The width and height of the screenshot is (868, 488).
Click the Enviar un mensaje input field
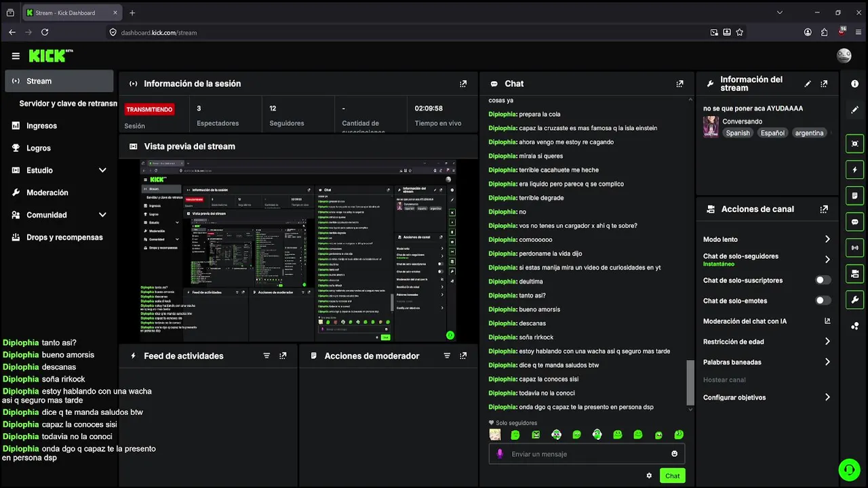pos(587,454)
